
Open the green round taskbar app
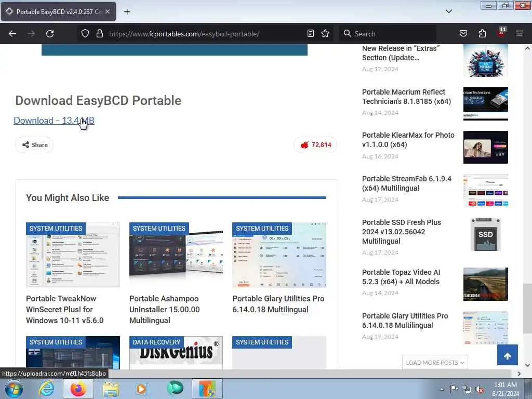tap(175, 388)
